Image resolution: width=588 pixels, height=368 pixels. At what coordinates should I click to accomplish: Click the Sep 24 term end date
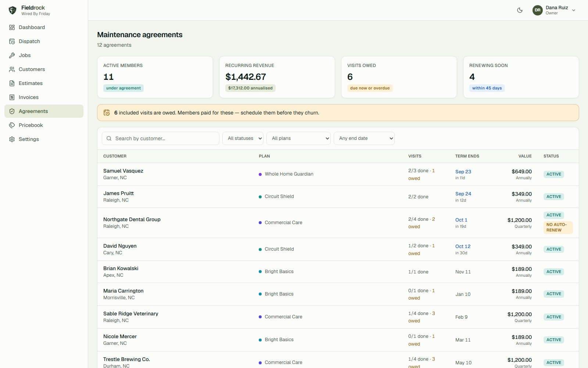click(463, 194)
